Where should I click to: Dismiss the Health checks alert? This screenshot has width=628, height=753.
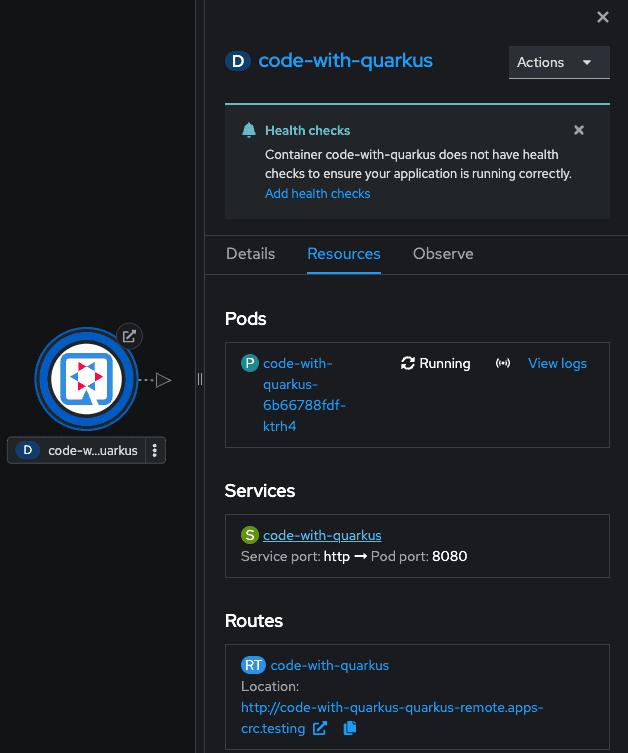pyautogui.click(x=579, y=130)
